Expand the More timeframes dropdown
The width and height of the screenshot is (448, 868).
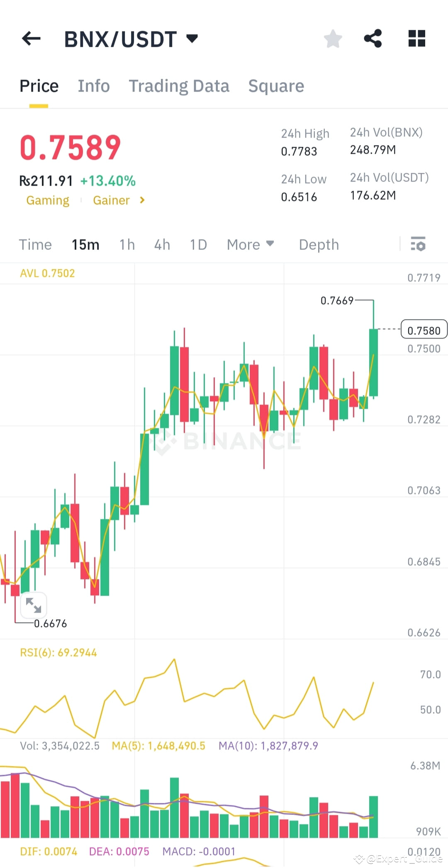(x=250, y=245)
